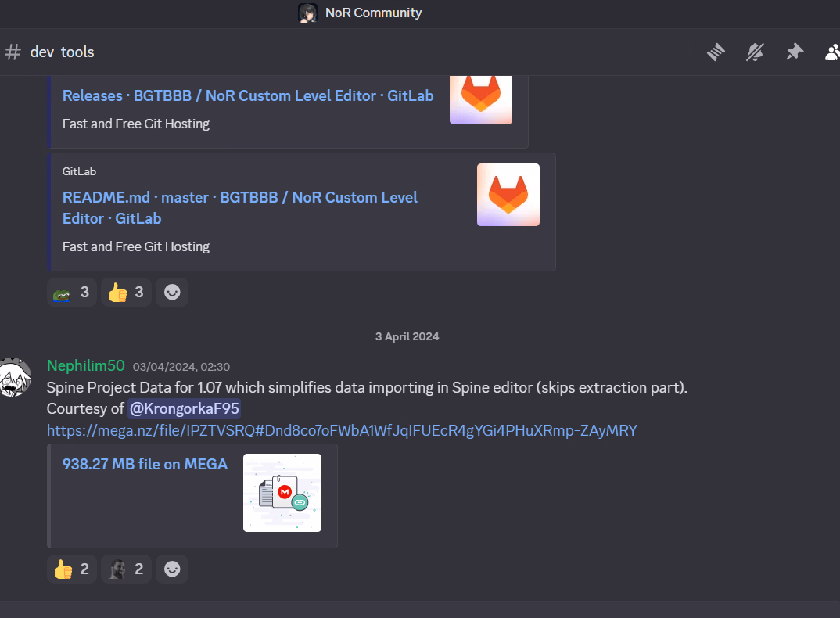840x618 pixels.
Task: Open MEGA embed thumbnail image
Action: click(x=282, y=493)
